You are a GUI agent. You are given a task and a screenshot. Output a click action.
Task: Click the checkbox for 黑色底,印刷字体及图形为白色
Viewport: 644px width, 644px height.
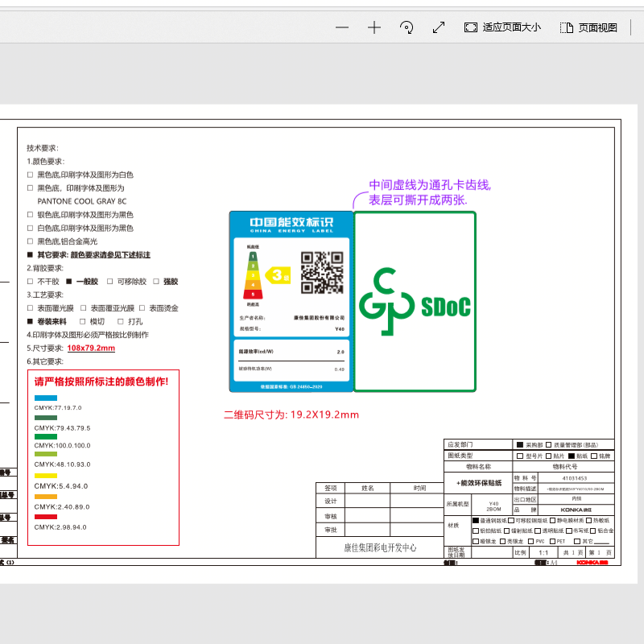click(30, 175)
